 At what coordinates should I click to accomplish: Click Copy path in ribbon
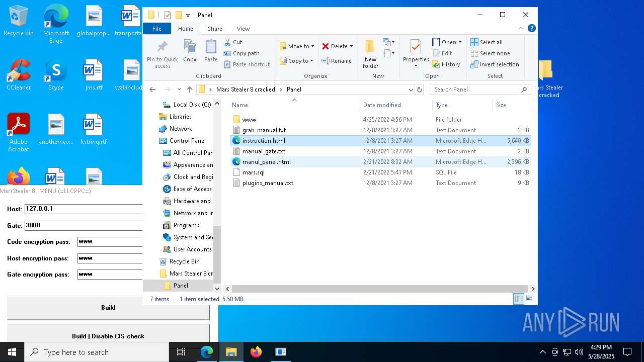tap(242, 53)
